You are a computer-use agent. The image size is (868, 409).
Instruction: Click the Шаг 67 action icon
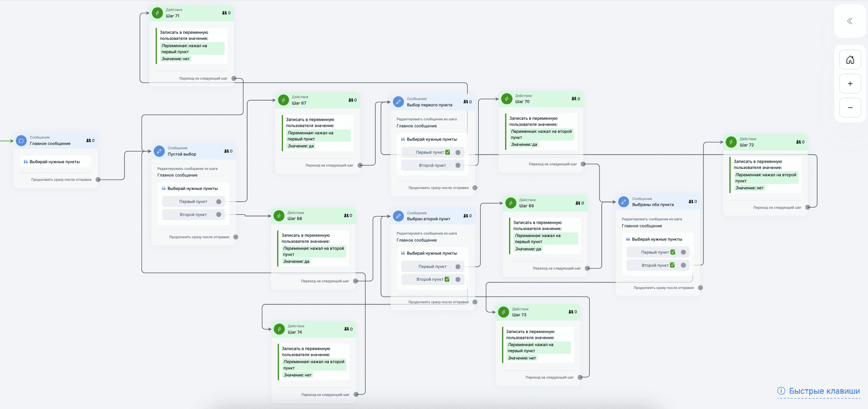283,100
